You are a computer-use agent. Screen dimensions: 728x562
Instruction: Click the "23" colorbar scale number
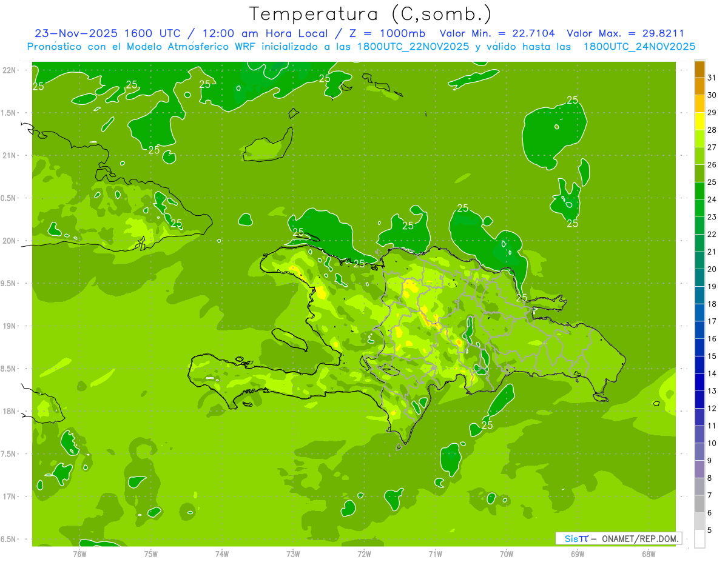(712, 217)
